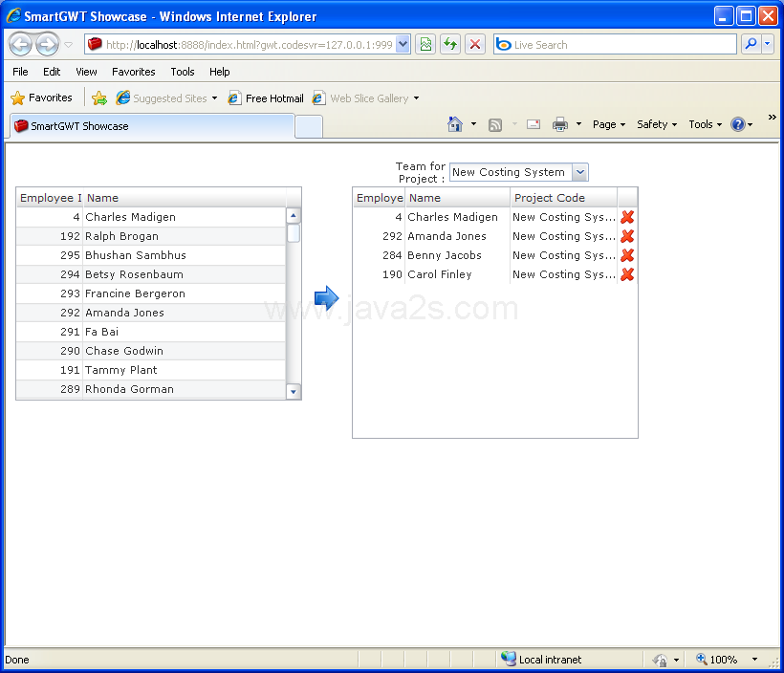Open the recent pages dropdown arrow

click(69, 45)
